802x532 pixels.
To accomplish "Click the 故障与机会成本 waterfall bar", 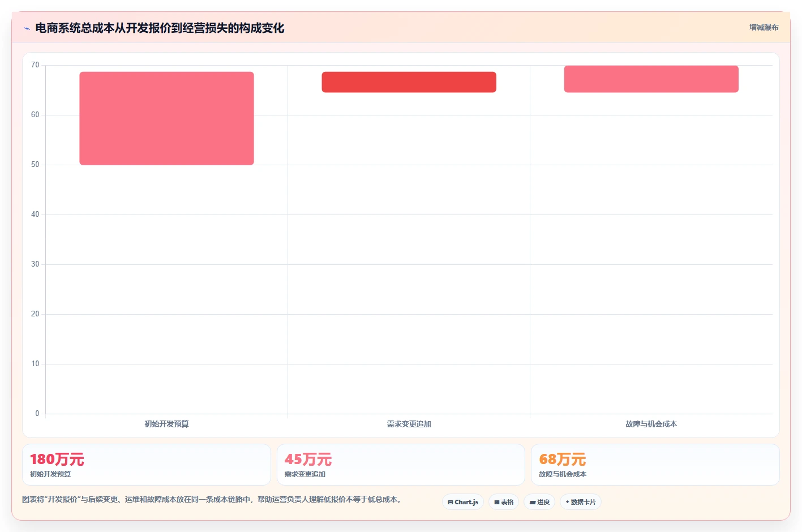I will 651,79.
